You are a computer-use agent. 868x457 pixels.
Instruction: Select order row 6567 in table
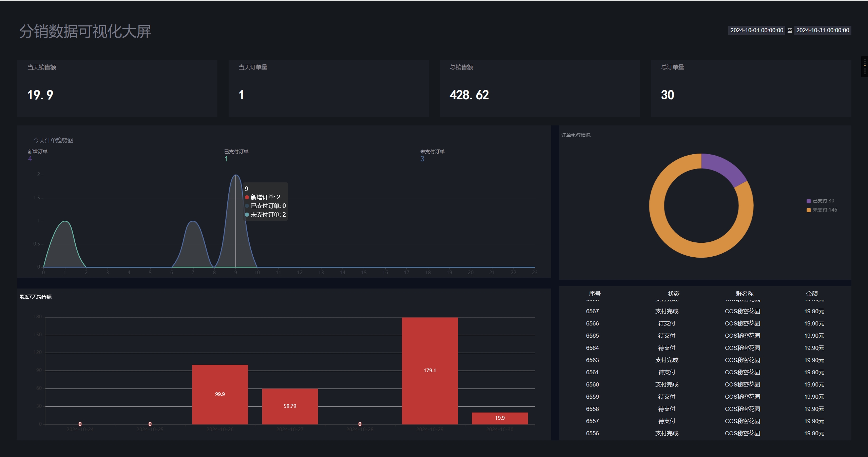[x=592, y=311]
